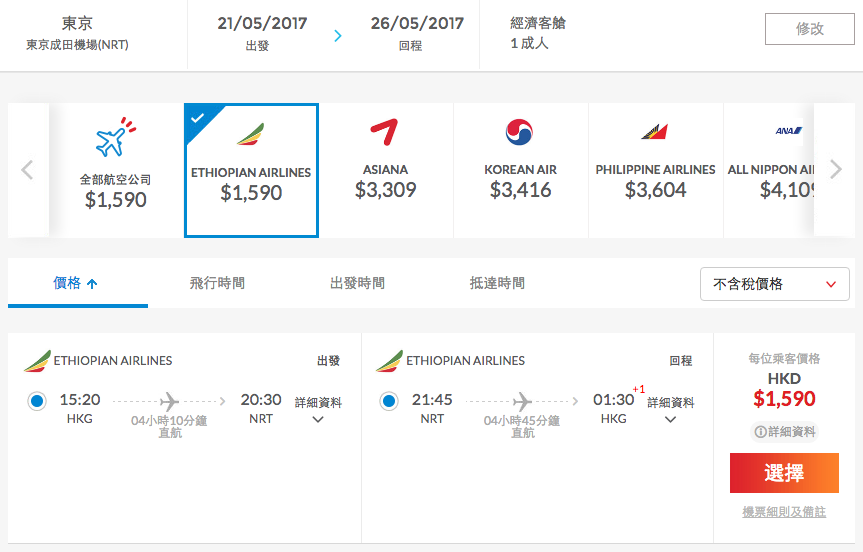
Task: Deselect the checked Ethiopian Airlines $1,590 card
Action: (252, 171)
